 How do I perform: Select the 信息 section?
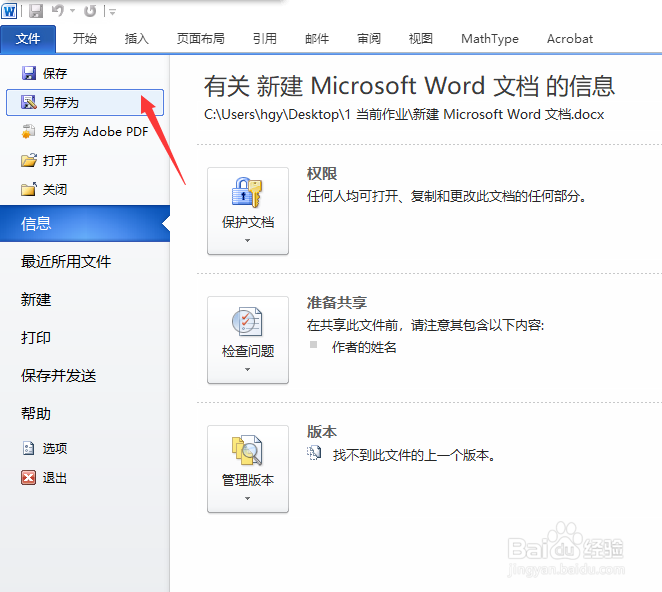click(x=85, y=223)
